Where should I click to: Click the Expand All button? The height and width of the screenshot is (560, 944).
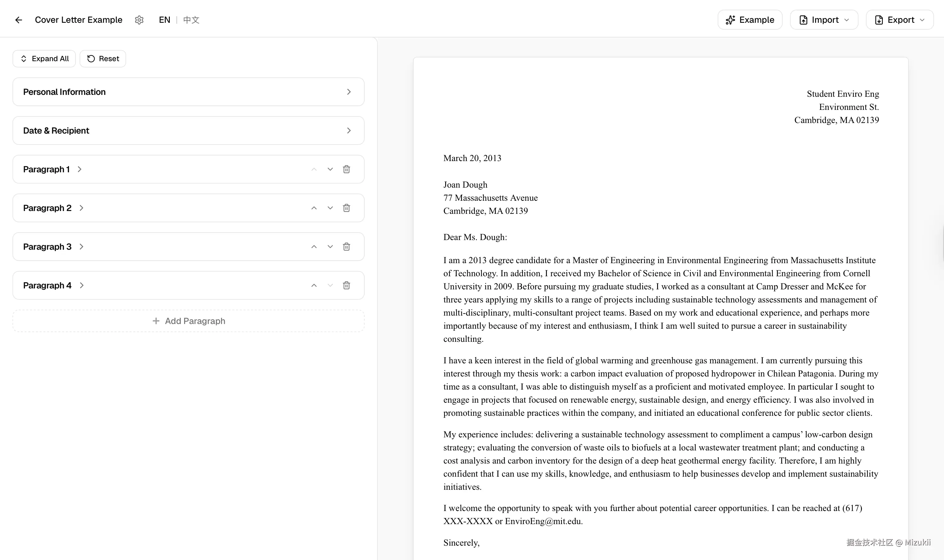tap(44, 59)
